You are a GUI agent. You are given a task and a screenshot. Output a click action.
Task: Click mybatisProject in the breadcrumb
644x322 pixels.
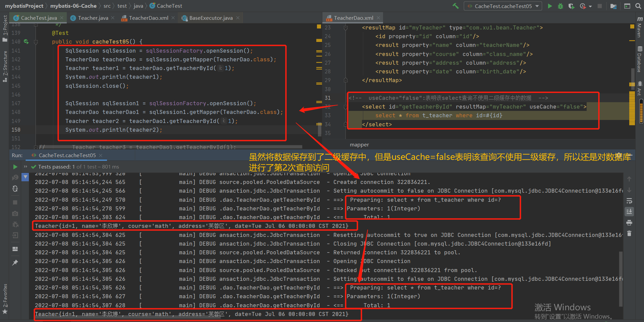click(24, 6)
